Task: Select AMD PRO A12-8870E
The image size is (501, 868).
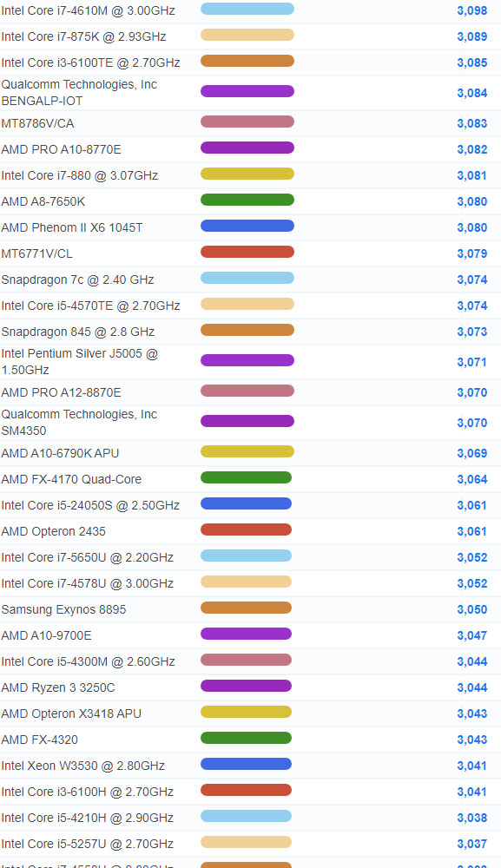Action: coord(61,392)
